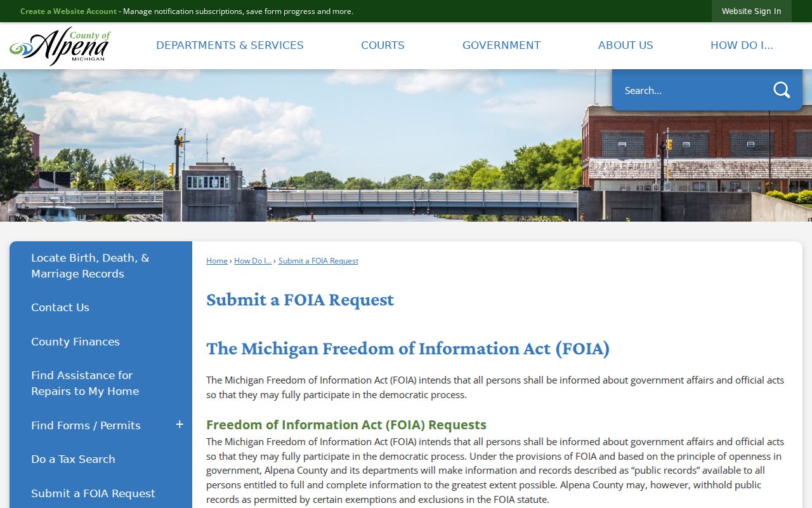Open the About Us menu
The image size is (812, 508).
[625, 46]
